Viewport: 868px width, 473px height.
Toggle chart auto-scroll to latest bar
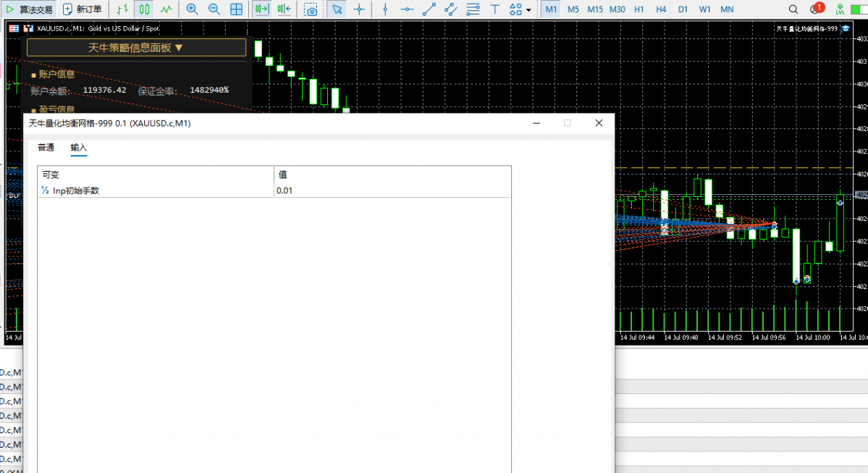tap(262, 9)
